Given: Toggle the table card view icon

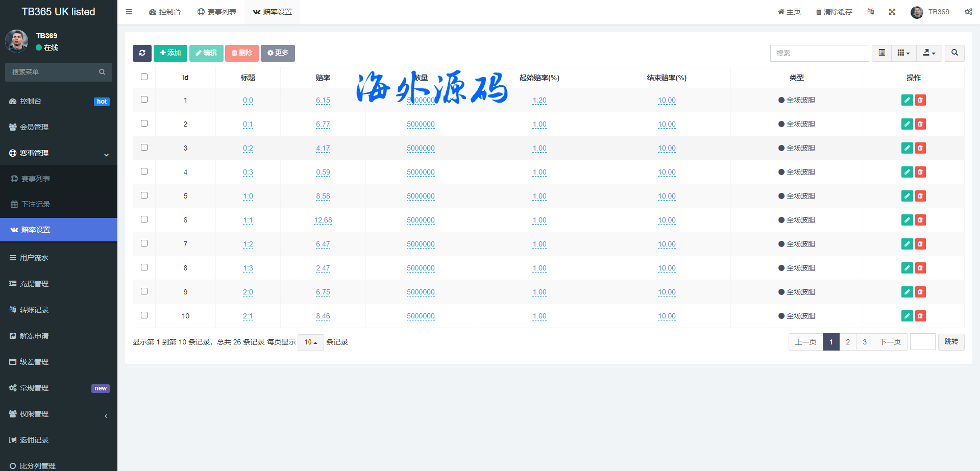Looking at the screenshot, I should click(881, 53).
